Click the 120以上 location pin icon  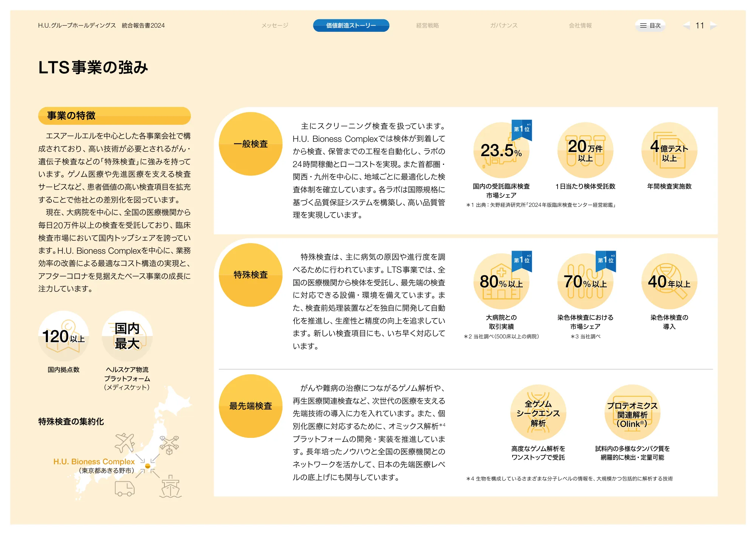click(64, 336)
